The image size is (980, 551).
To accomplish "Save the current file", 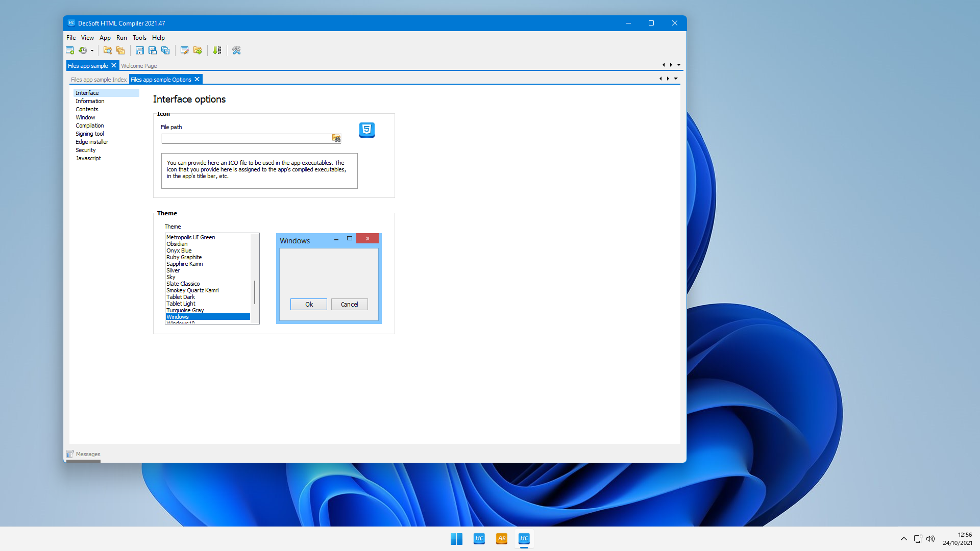I will pos(140,50).
